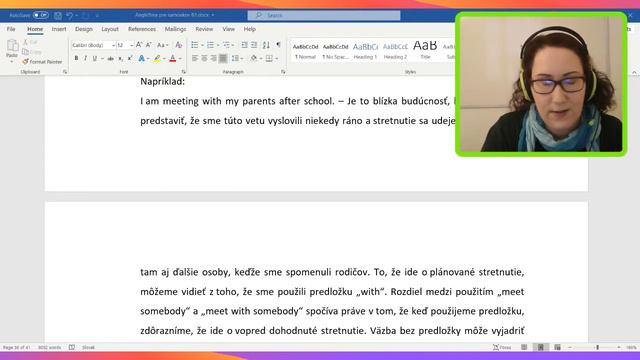Toggle Italic formatting
Image resolution: width=640 pixels, height=360 pixels.
click(85, 59)
